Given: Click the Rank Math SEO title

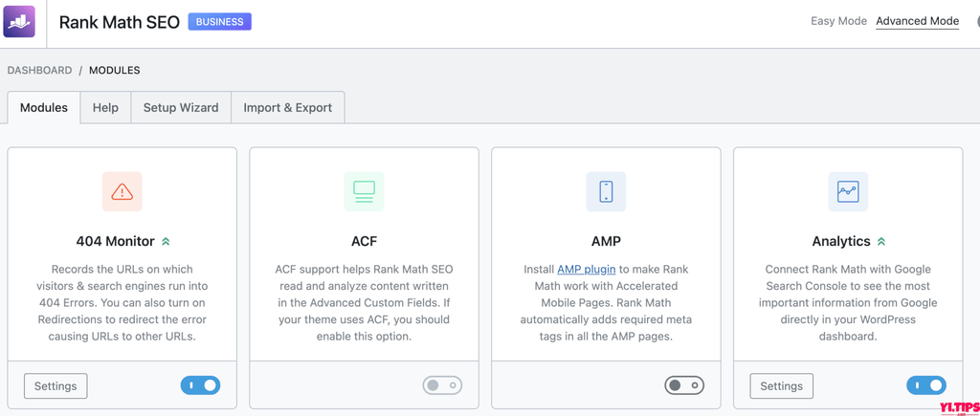Looking at the screenshot, I should click(x=120, y=22).
